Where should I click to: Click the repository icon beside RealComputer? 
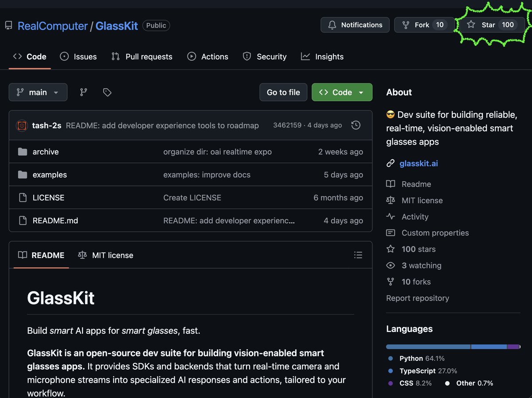coord(9,26)
